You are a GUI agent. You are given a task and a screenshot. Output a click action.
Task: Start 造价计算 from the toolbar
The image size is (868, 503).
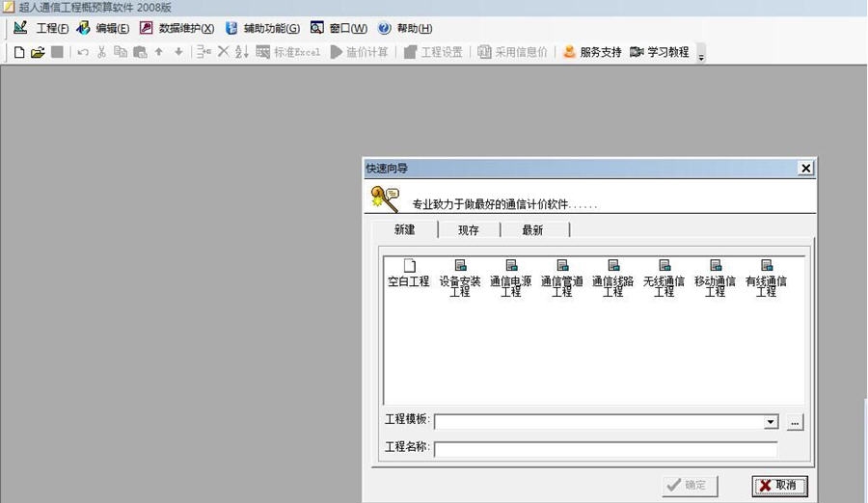[x=359, y=52]
